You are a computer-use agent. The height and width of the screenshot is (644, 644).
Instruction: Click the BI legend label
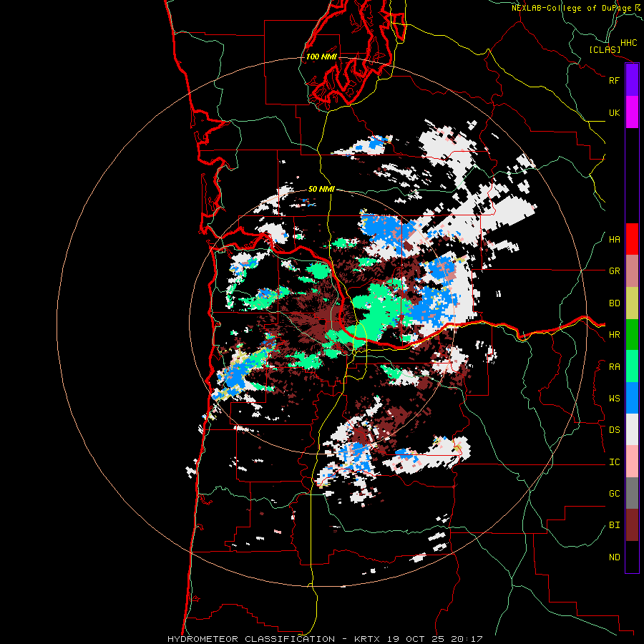[614, 525]
